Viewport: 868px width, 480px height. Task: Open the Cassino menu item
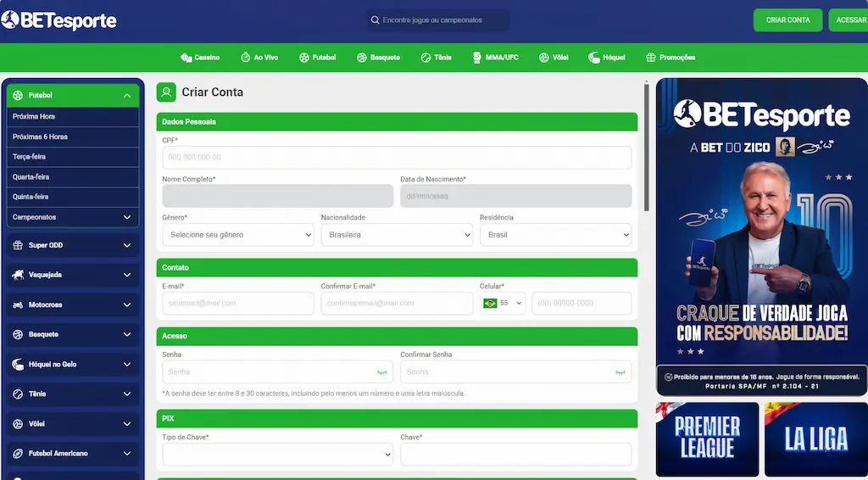[200, 58]
